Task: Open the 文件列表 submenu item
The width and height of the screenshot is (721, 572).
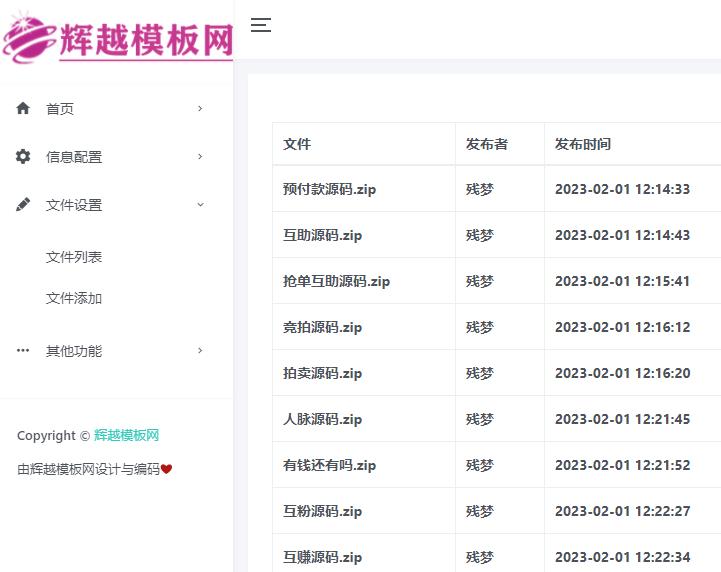Action: [74, 257]
